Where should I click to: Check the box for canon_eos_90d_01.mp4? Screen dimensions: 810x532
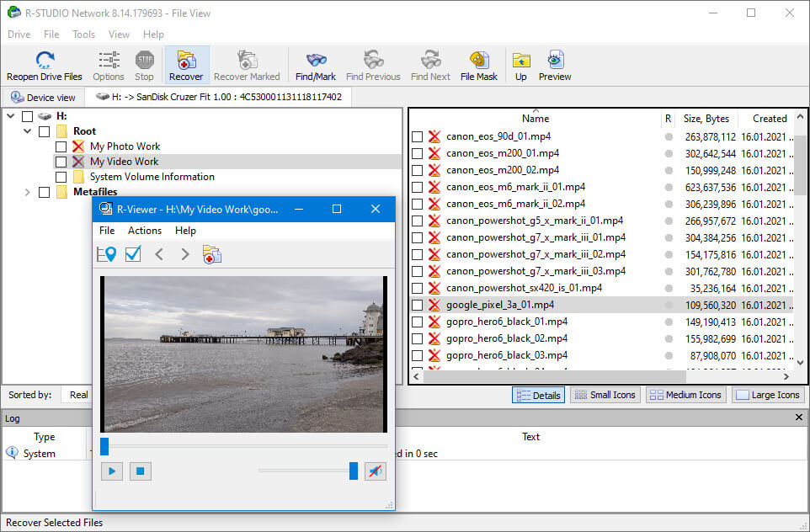pyautogui.click(x=418, y=136)
